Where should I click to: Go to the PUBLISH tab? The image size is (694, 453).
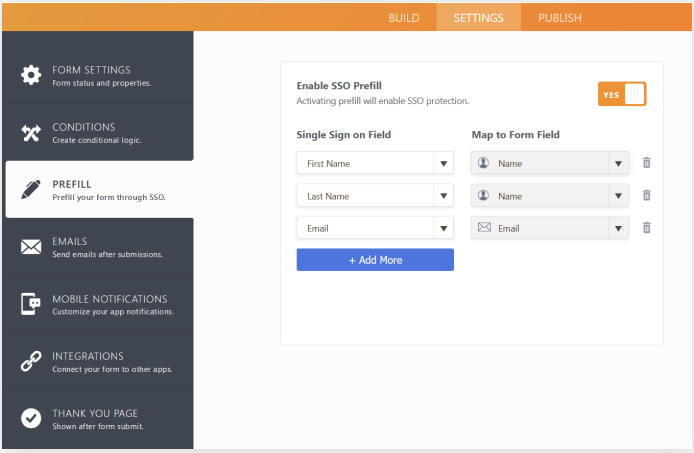coord(560,18)
